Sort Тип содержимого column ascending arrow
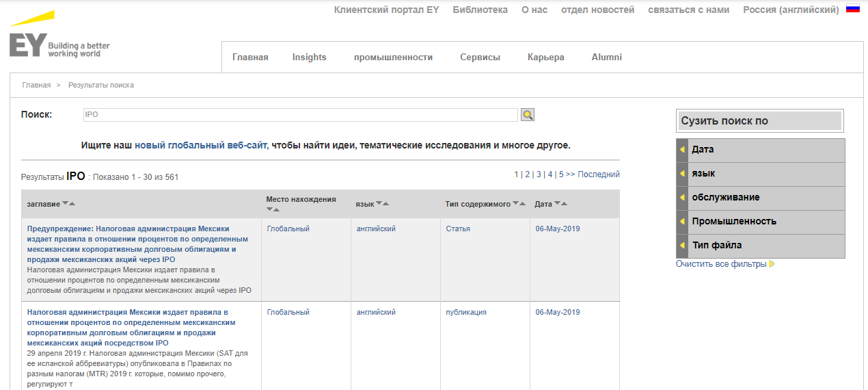The height and width of the screenshot is (390, 868). tap(524, 203)
